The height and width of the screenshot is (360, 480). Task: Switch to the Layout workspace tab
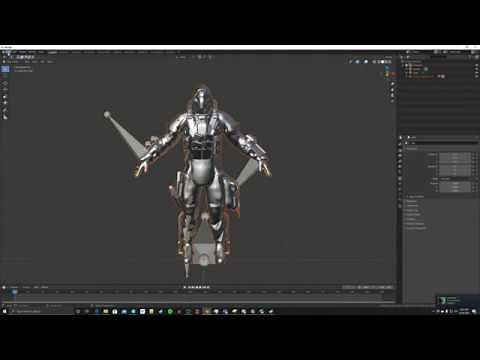(x=53, y=52)
